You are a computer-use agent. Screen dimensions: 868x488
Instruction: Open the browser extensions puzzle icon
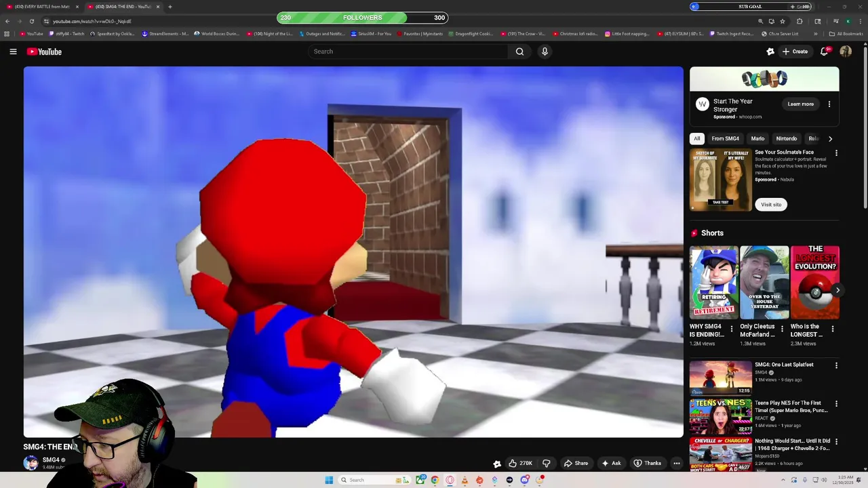click(800, 21)
